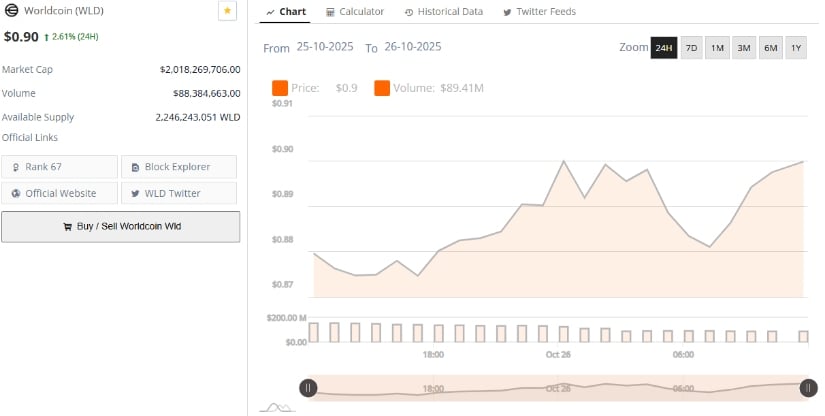Select the 24H zoom option
The height and width of the screenshot is (416, 825).
[x=663, y=48]
